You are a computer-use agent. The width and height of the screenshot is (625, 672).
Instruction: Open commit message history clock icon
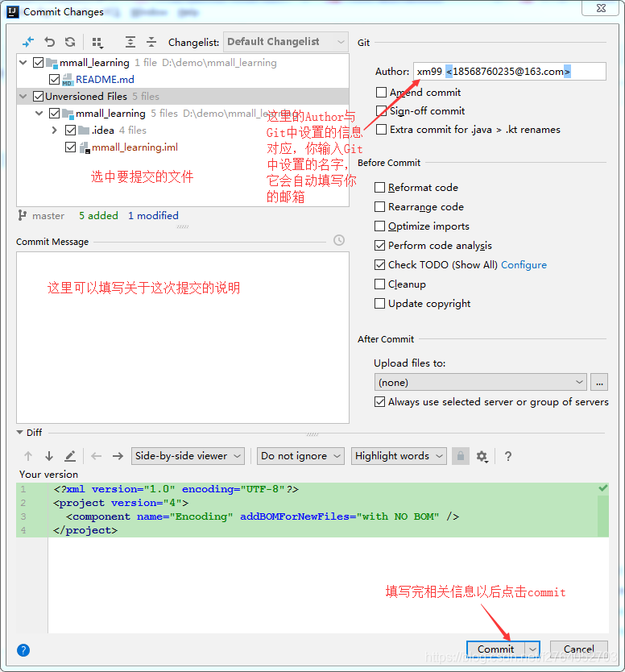coord(339,240)
